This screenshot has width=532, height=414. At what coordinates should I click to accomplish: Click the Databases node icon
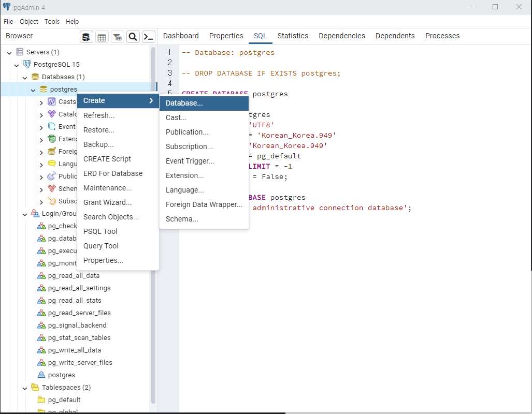pyautogui.click(x=35, y=77)
